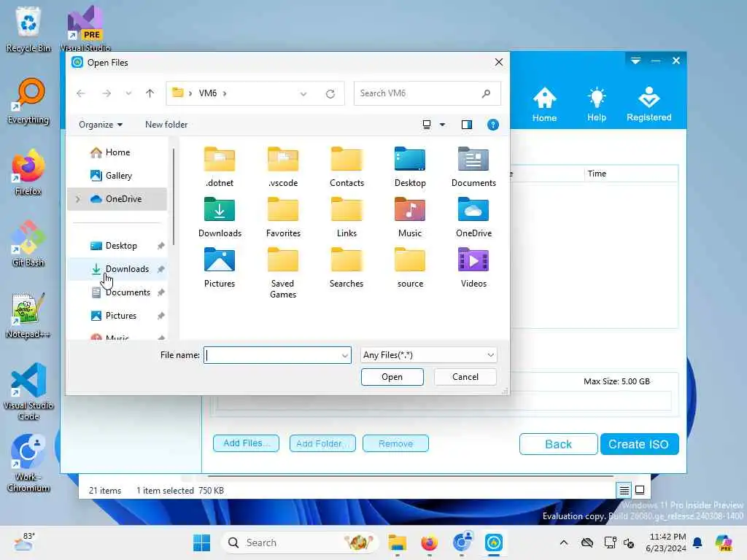Click the forward navigation arrow
Viewport: 747px width, 560px height.
pos(107,93)
